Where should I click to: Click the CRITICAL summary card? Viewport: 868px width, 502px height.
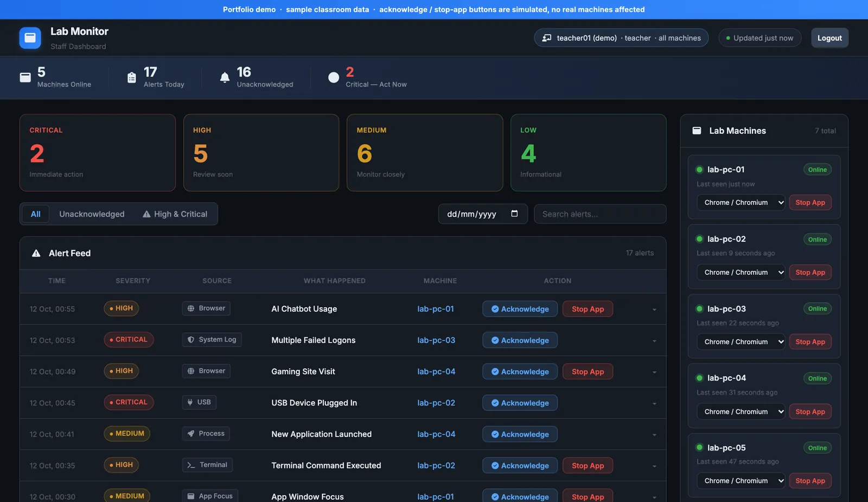[x=98, y=153]
